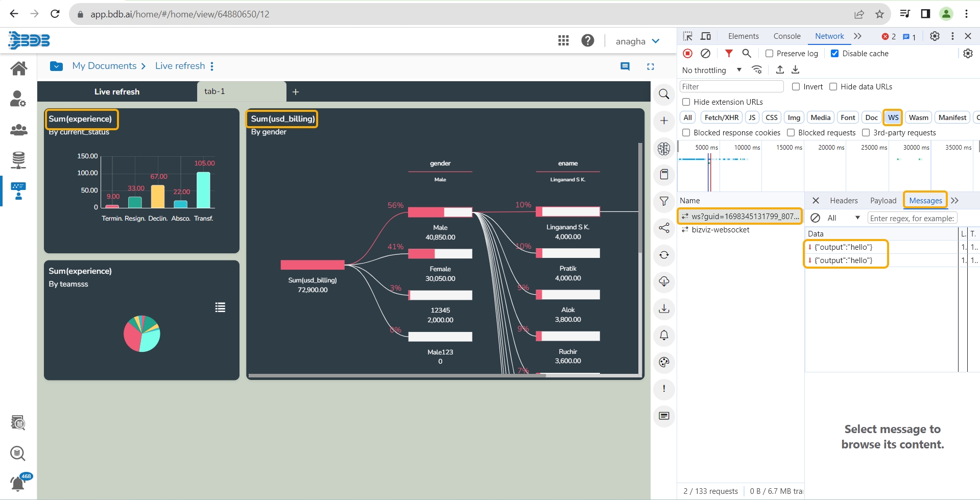Open the Console tab in DevTools
980x500 pixels.
[786, 36]
